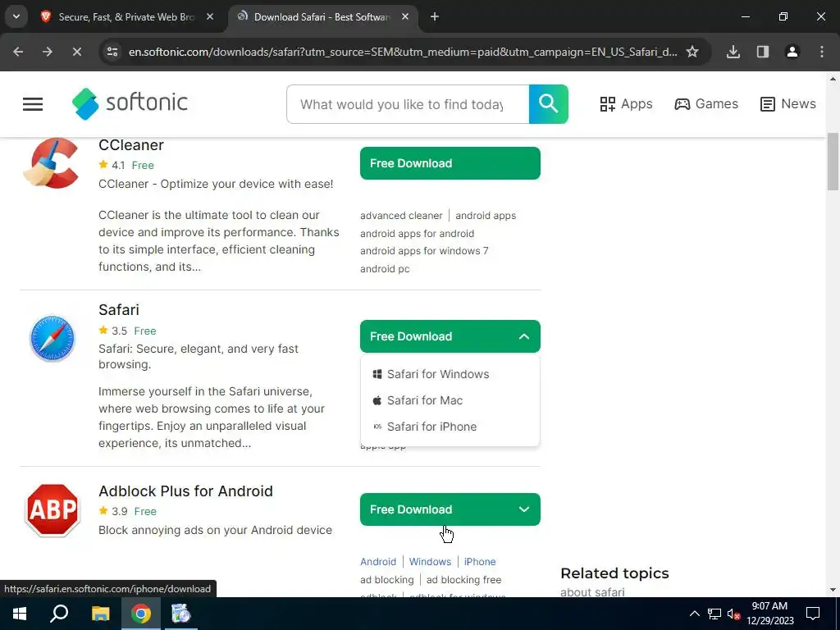Image resolution: width=840 pixels, height=630 pixels.
Task: Close the Download Safari tab
Action: (x=405, y=16)
